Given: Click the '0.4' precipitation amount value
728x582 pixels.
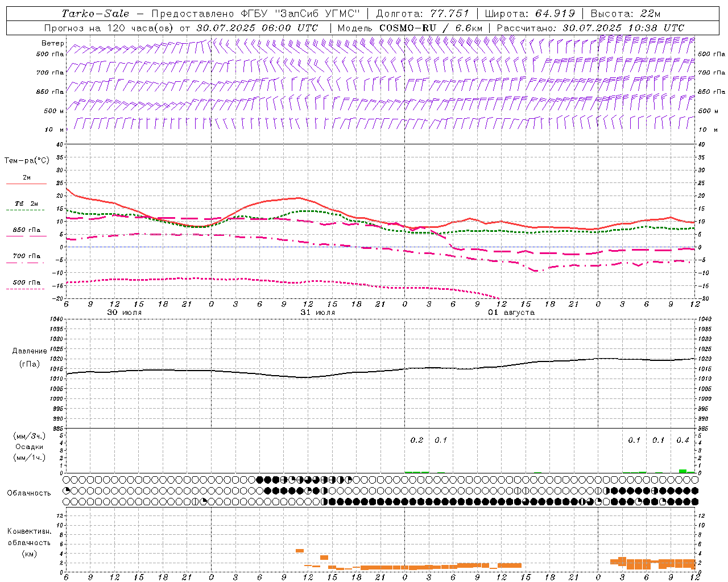Looking at the screenshot, I should (682, 440).
